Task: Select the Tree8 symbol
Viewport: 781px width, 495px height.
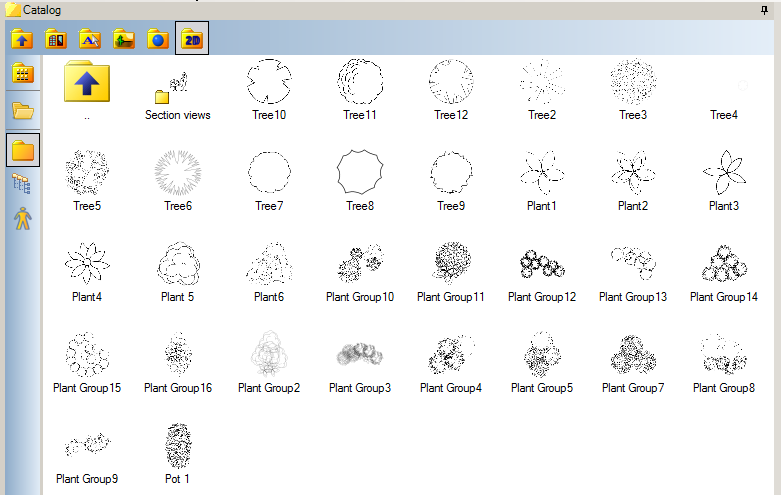Action: click(360, 172)
